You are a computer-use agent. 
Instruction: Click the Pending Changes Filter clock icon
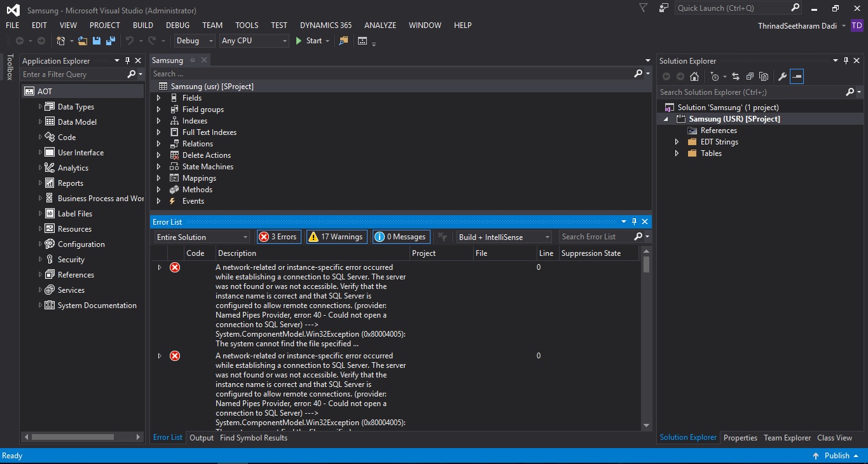[715, 76]
